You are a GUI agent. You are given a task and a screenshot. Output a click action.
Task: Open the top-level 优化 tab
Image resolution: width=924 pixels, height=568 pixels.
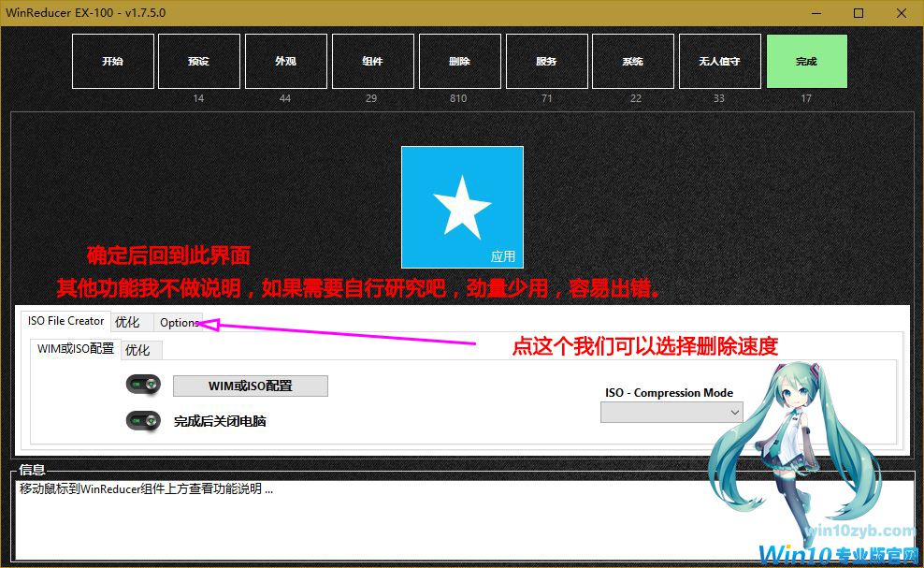[127, 323]
